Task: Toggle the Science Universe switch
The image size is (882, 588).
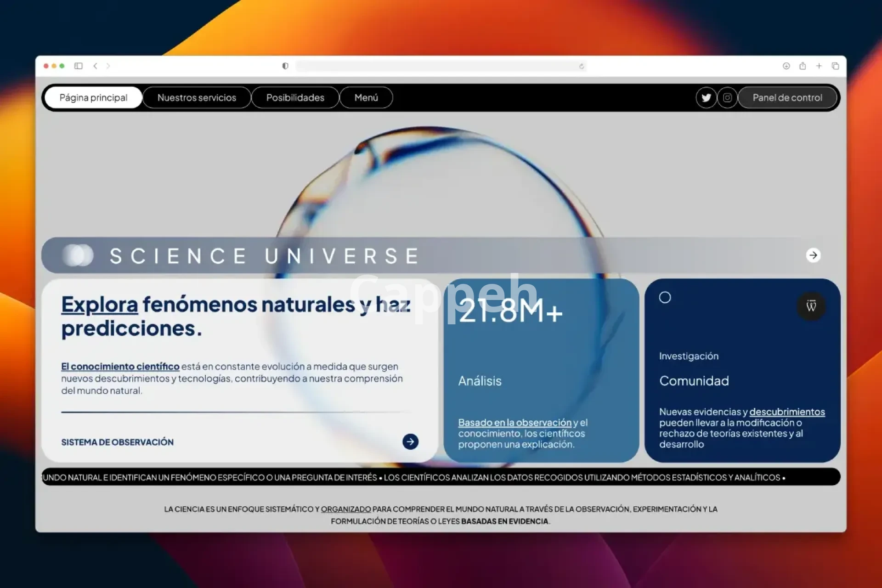Action: coord(78,255)
